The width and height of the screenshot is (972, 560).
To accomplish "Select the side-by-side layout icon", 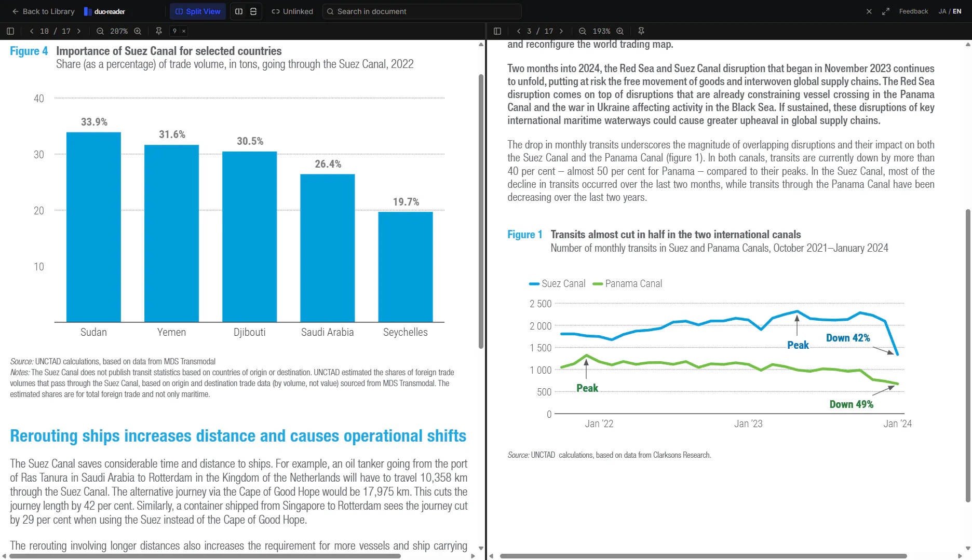I will click(239, 11).
